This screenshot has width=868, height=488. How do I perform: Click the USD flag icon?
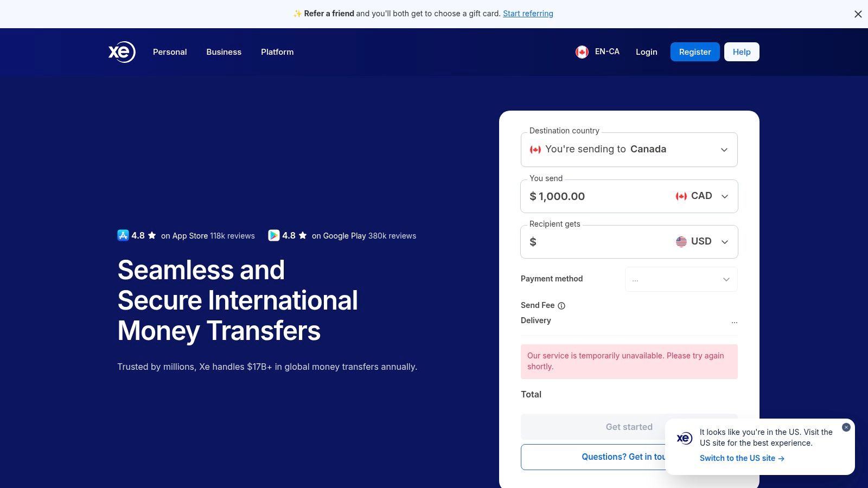[x=681, y=242]
